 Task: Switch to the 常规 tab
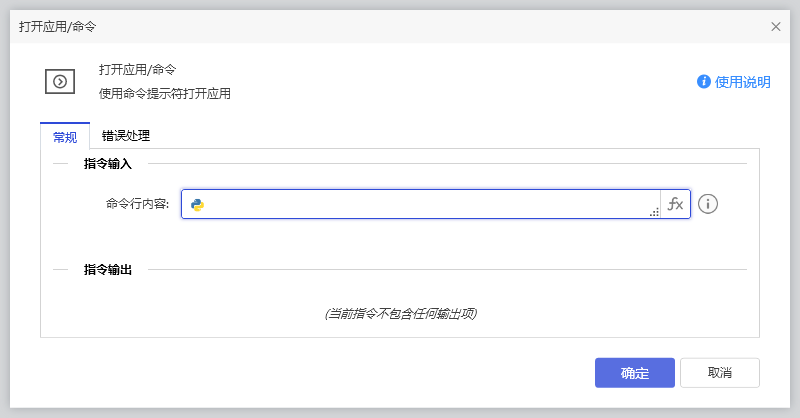pos(65,137)
